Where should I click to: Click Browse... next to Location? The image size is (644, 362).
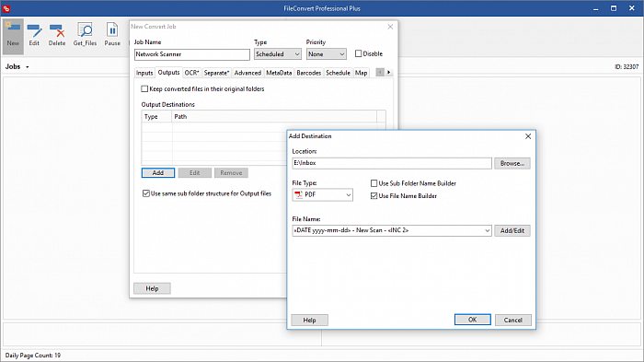(x=512, y=163)
